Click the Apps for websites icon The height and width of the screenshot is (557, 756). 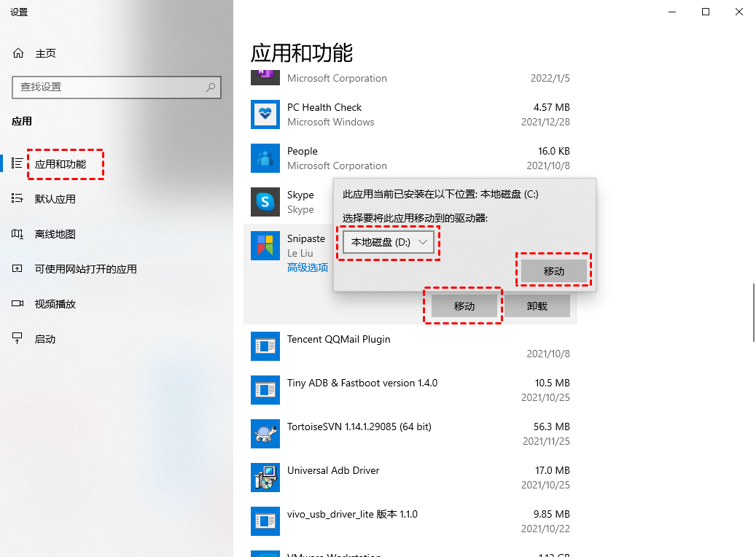click(17, 268)
